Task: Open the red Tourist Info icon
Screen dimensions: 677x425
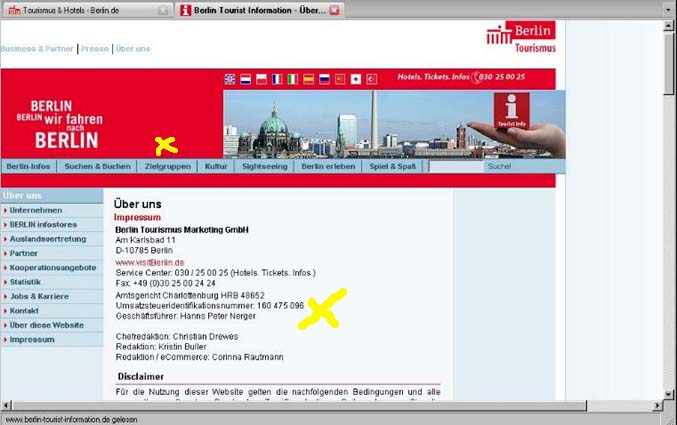Action: coord(512,110)
